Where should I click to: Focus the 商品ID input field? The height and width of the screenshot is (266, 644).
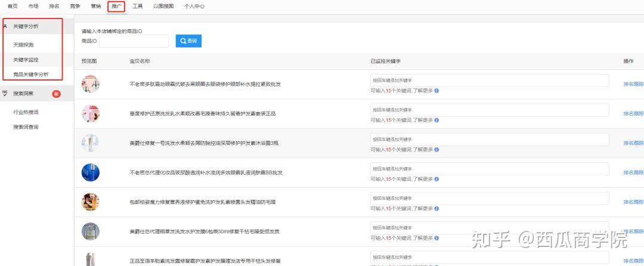[134, 41]
